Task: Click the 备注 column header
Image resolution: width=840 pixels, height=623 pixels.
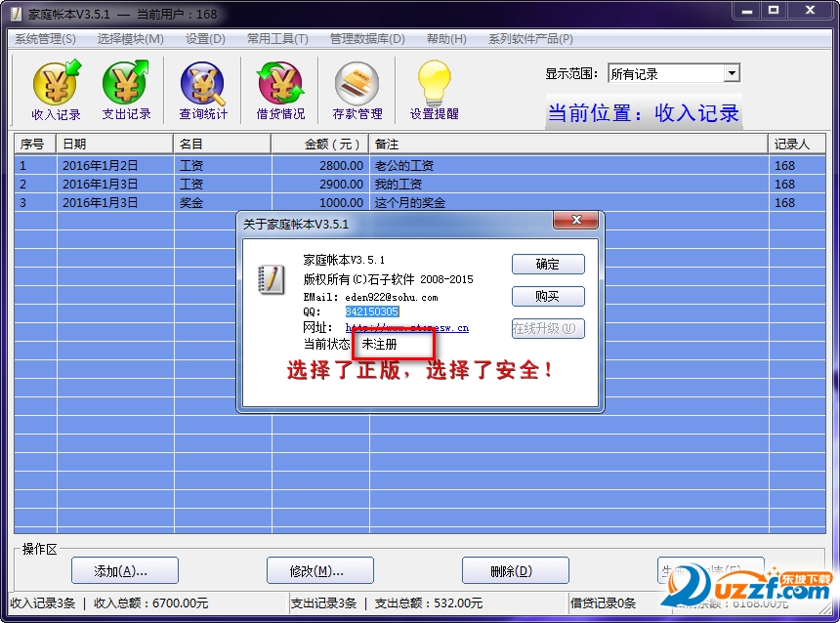Action: 568,145
